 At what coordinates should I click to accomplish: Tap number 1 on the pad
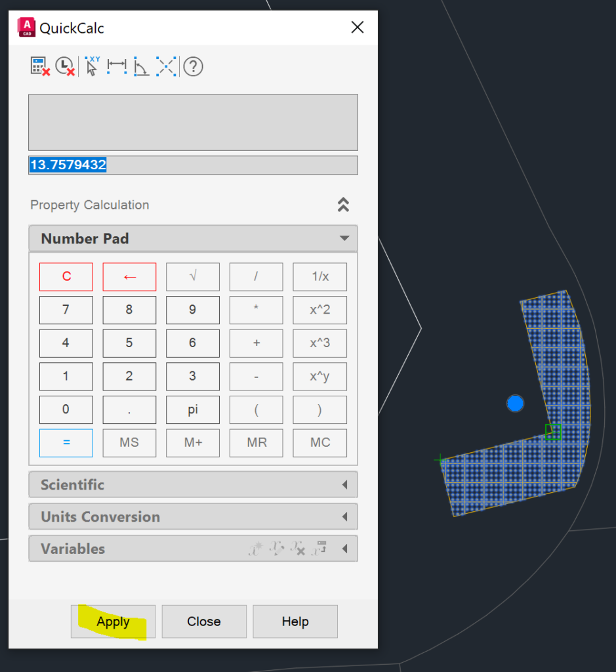66,376
